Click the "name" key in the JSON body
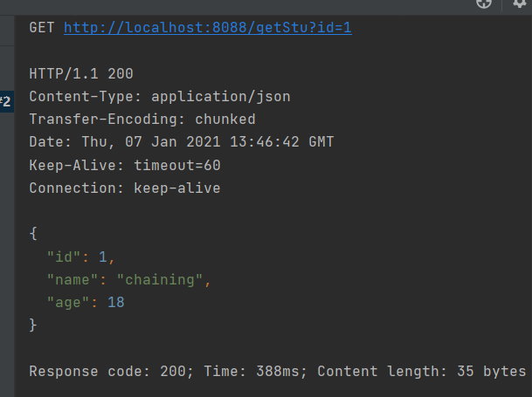532x397 pixels. click(68, 279)
